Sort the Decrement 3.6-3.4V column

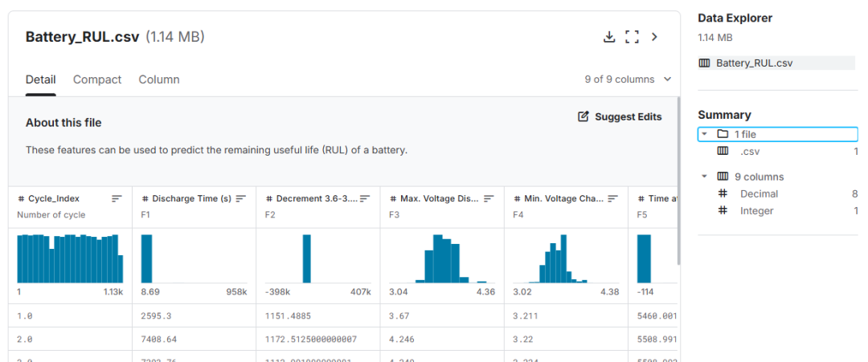365,198
